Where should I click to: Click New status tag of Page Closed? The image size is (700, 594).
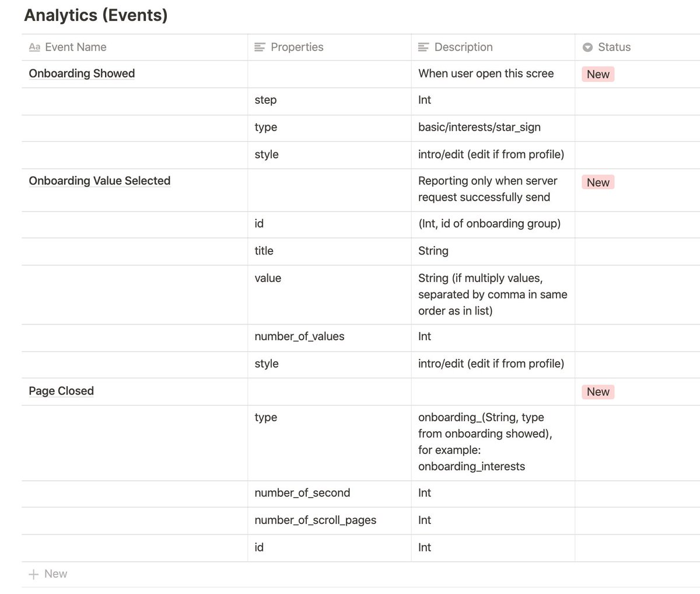click(598, 392)
